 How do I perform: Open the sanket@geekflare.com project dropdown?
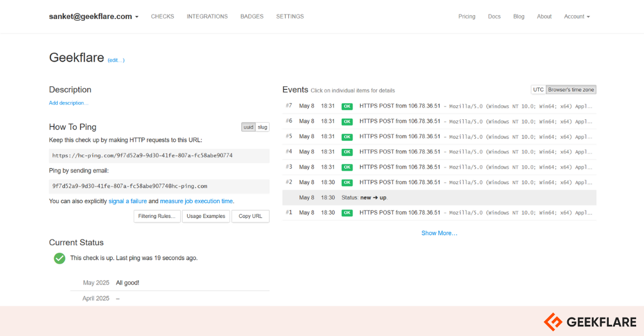pos(94,16)
